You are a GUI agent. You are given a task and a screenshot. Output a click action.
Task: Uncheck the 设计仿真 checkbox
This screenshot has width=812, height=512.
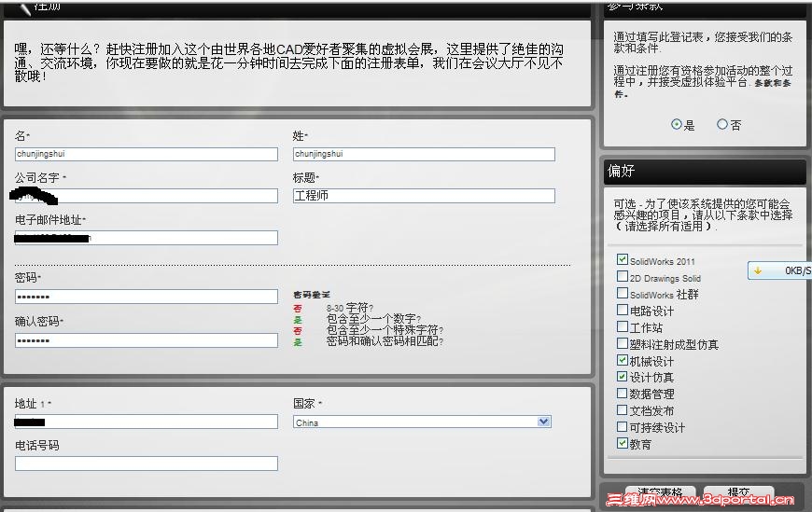[x=623, y=377]
